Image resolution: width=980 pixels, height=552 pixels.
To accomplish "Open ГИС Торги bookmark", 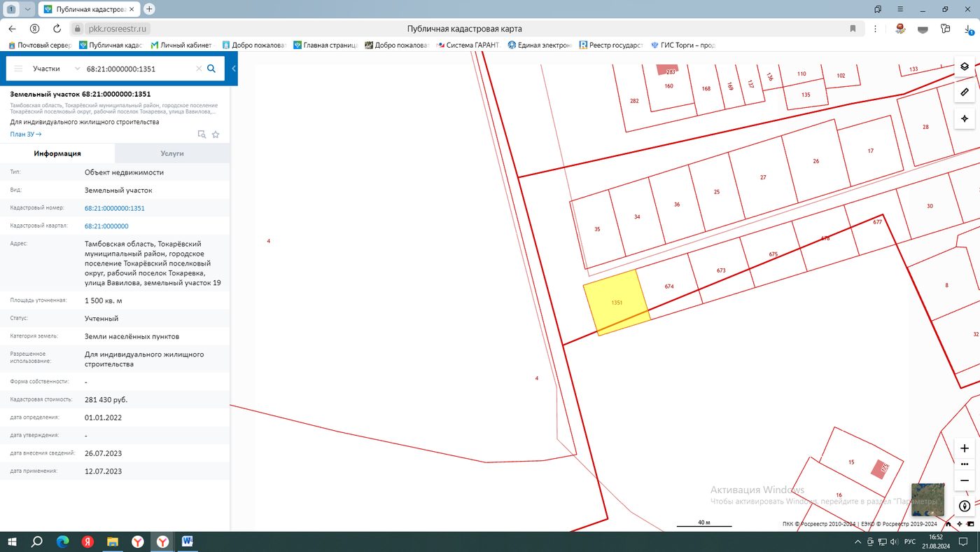I will [683, 45].
